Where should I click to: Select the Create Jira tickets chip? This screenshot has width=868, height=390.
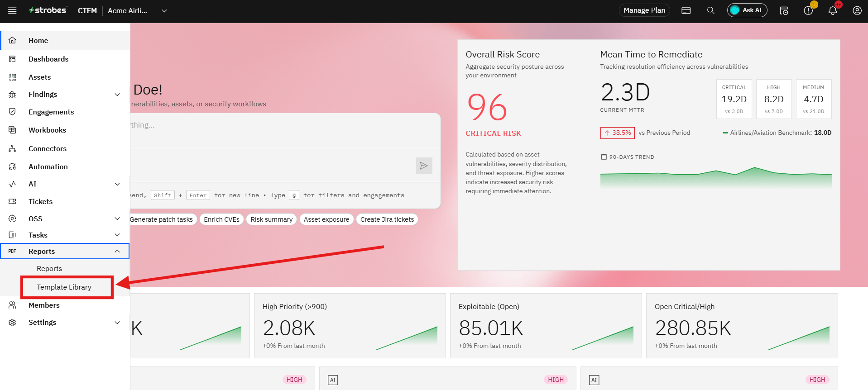click(x=387, y=219)
